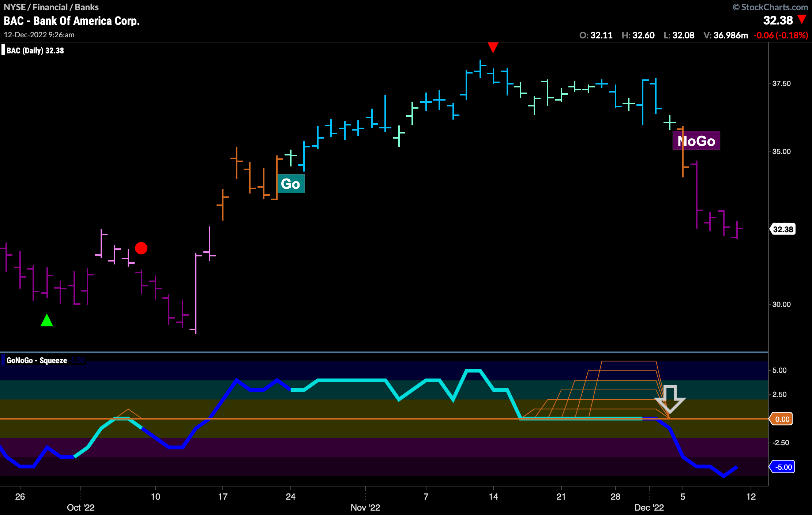Click the 10 date axis label
812x515 pixels.
point(155,496)
